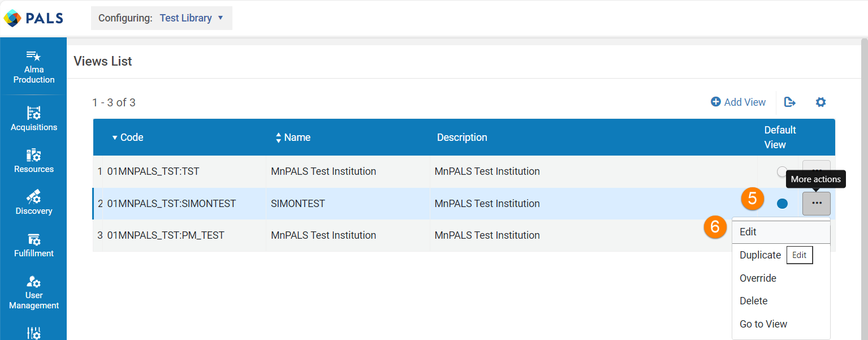Click the SIMONTEST name cell

[x=298, y=204]
